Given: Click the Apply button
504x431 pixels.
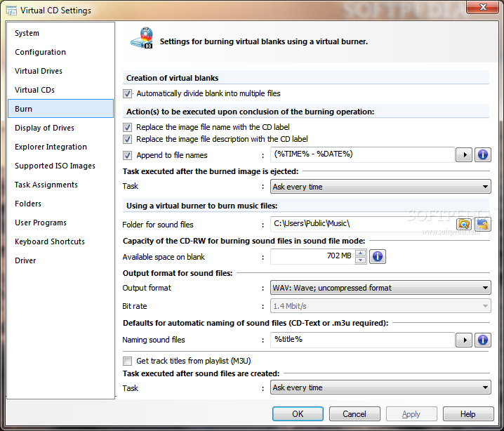Looking at the screenshot, I should click(411, 414).
